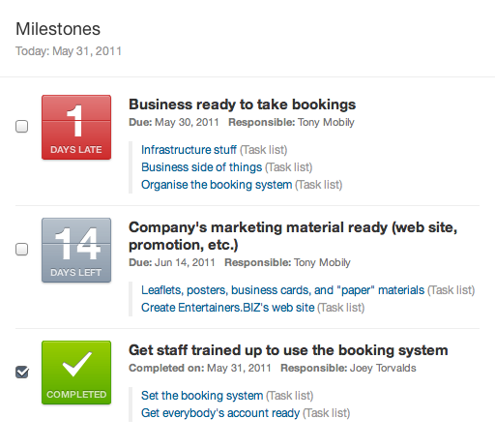Uncheck the Get staff trained milestone checkbox

pyautogui.click(x=22, y=372)
